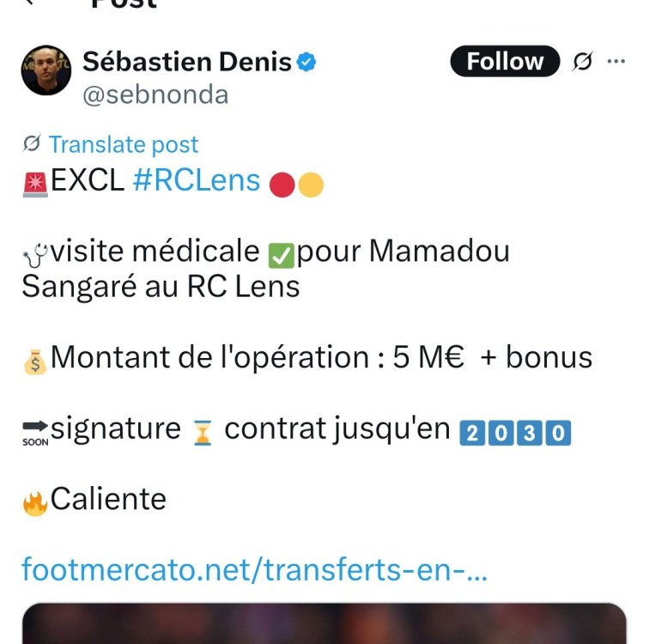Open the three-dot more options menu
Viewport: 649px width, 644px height.
616,62
